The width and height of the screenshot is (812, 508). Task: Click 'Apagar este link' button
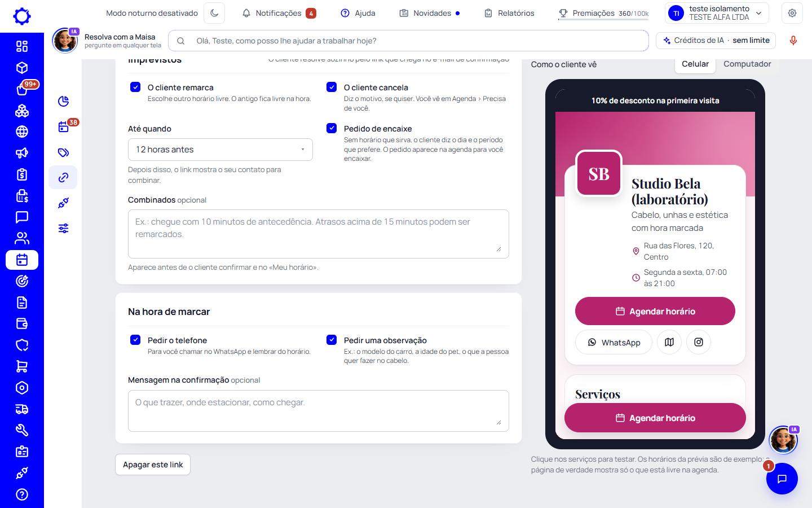click(153, 465)
